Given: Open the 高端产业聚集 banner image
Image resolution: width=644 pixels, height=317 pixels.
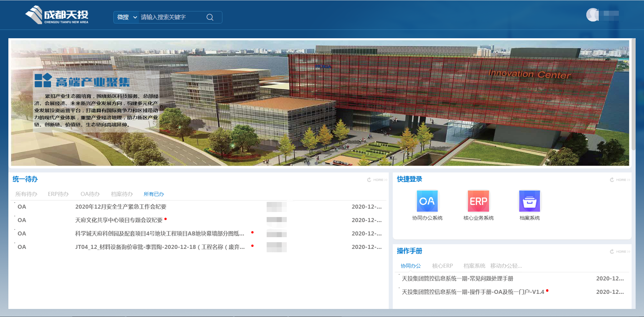Looking at the screenshot, I should tap(320, 103).
